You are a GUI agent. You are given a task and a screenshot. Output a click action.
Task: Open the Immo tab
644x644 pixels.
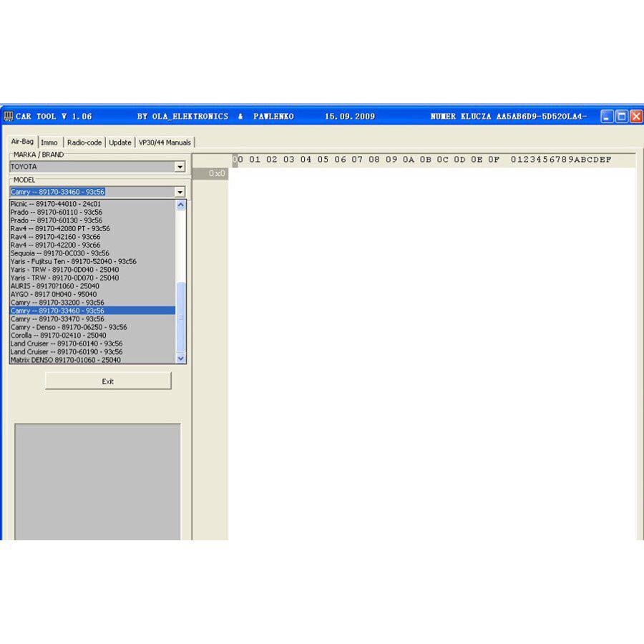pyautogui.click(x=49, y=142)
